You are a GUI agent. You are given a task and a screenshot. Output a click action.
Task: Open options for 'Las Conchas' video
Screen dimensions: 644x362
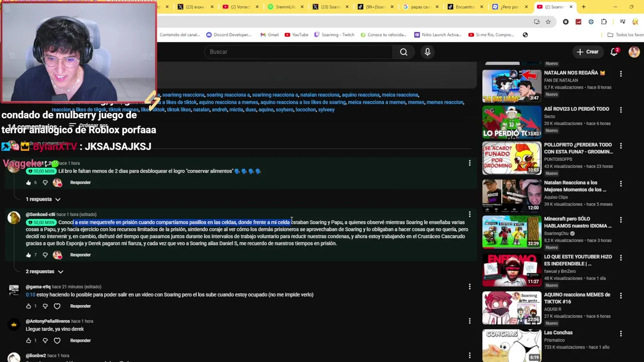[x=620, y=333]
